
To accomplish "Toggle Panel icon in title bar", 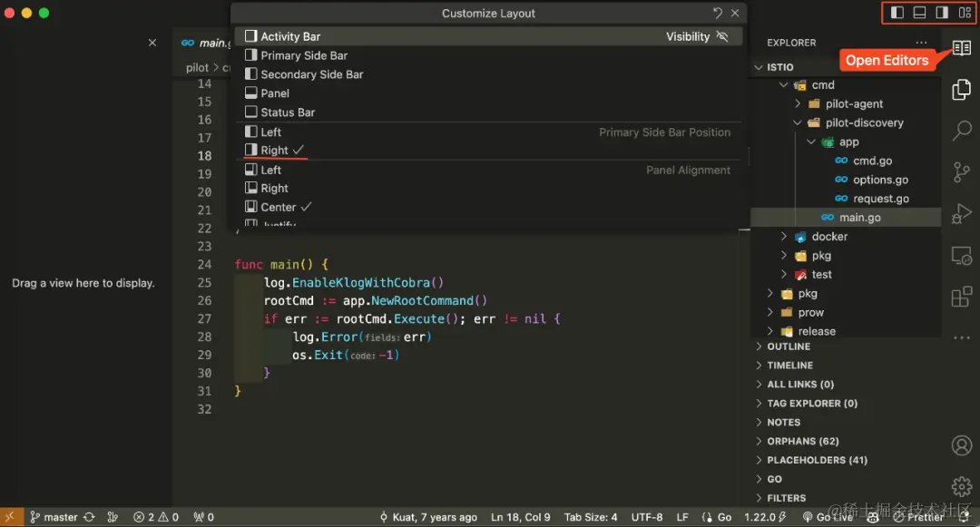I will pos(919,13).
